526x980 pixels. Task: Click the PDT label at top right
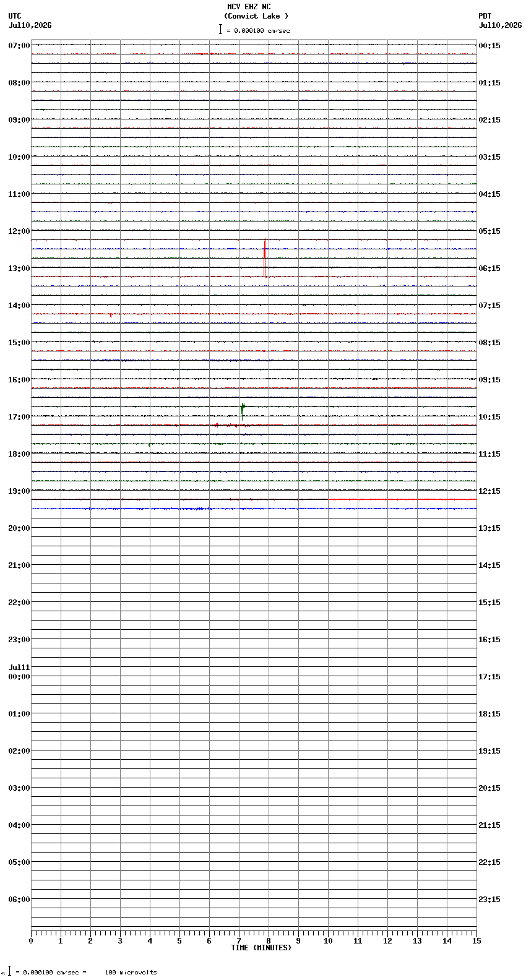coord(485,16)
